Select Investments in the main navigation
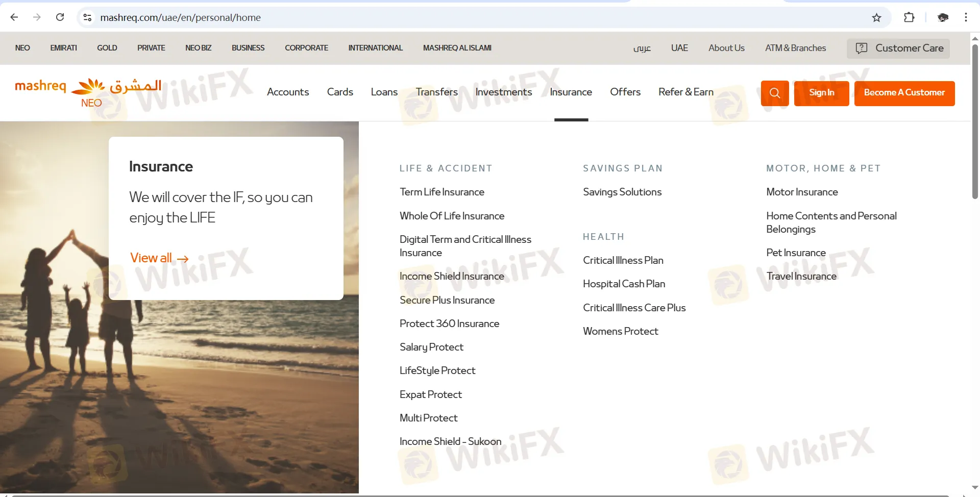The width and height of the screenshot is (980, 497). 504,92
